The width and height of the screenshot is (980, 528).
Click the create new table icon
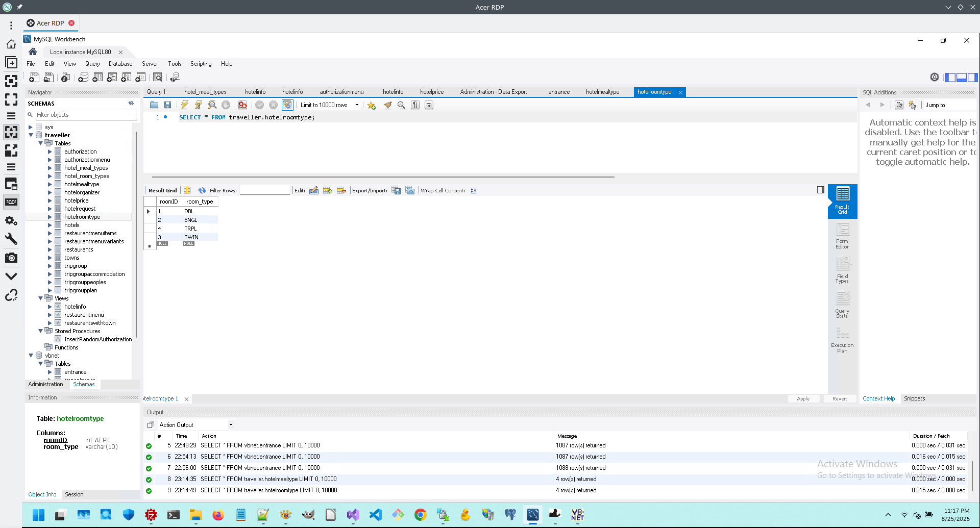pyautogui.click(x=97, y=77)
